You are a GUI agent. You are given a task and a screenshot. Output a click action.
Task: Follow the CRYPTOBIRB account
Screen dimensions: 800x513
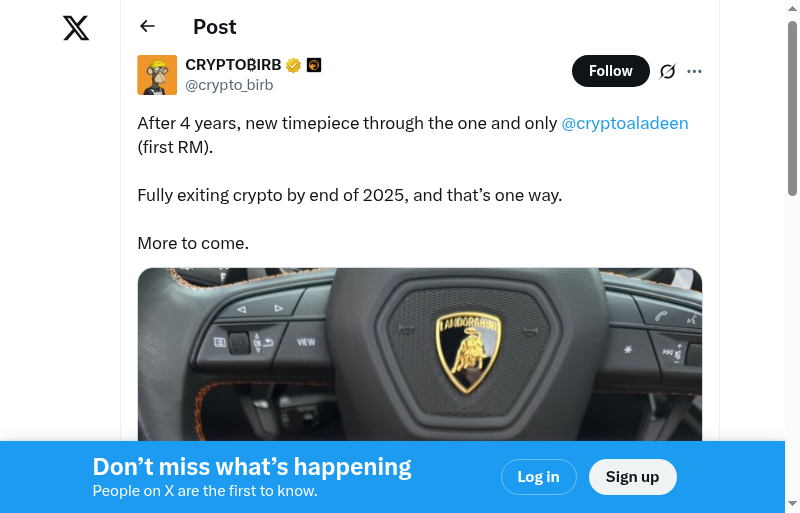[x=610, y=71]
